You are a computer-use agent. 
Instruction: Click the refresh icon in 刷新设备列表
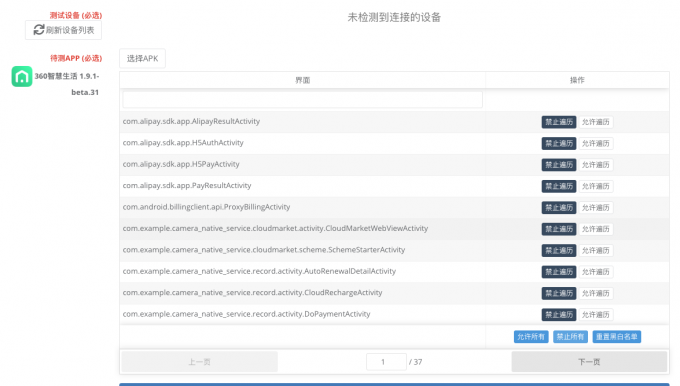click(39, 29)
